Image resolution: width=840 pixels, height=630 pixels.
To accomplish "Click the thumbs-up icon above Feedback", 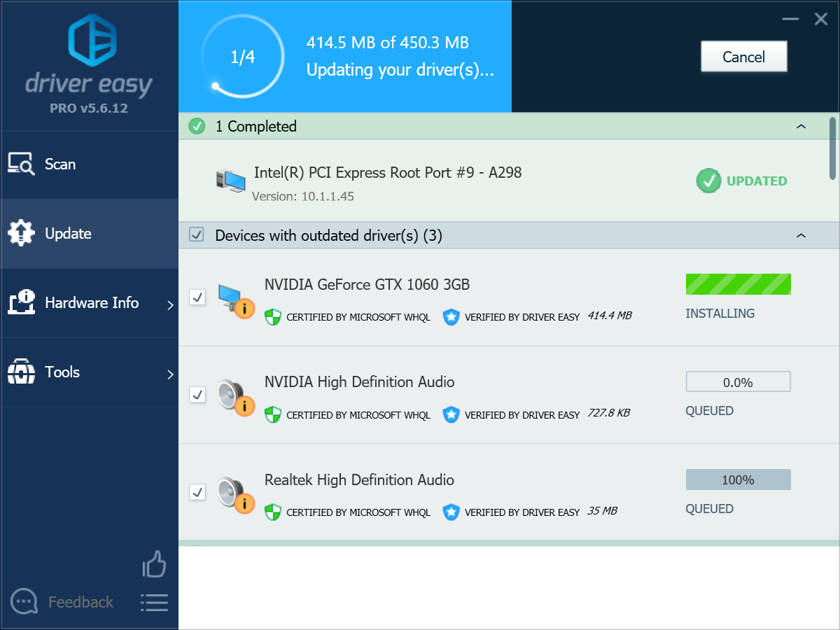I will (x=154, y=564).
